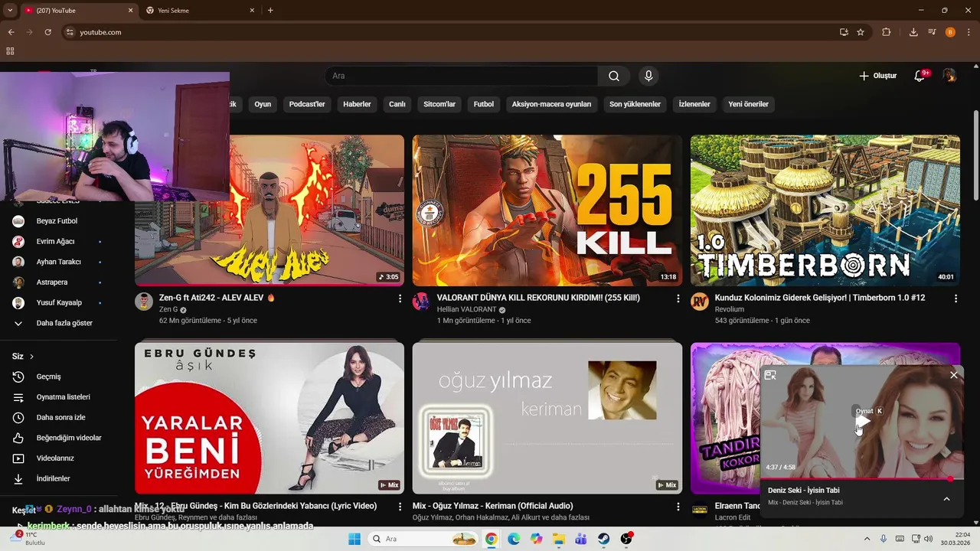Screen dimensions: 980x551
Task: Select the Futbol filter chip
Action: 484,104
